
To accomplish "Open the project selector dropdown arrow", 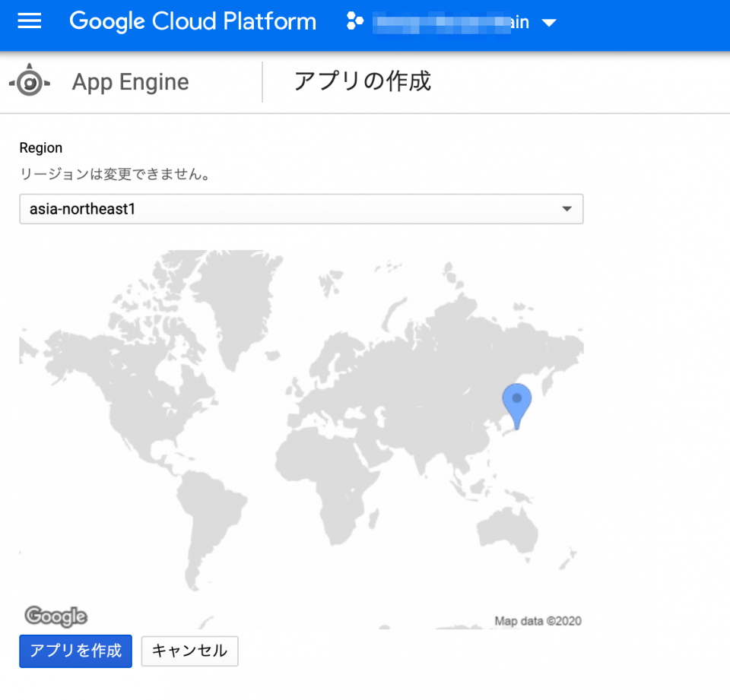I will click(549, 22).
